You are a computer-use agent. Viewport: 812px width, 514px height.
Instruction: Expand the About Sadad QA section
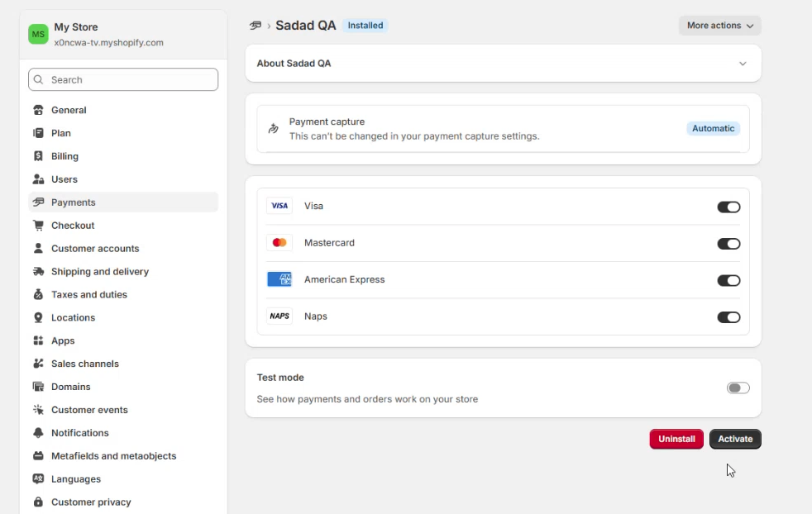pos(742,64)
